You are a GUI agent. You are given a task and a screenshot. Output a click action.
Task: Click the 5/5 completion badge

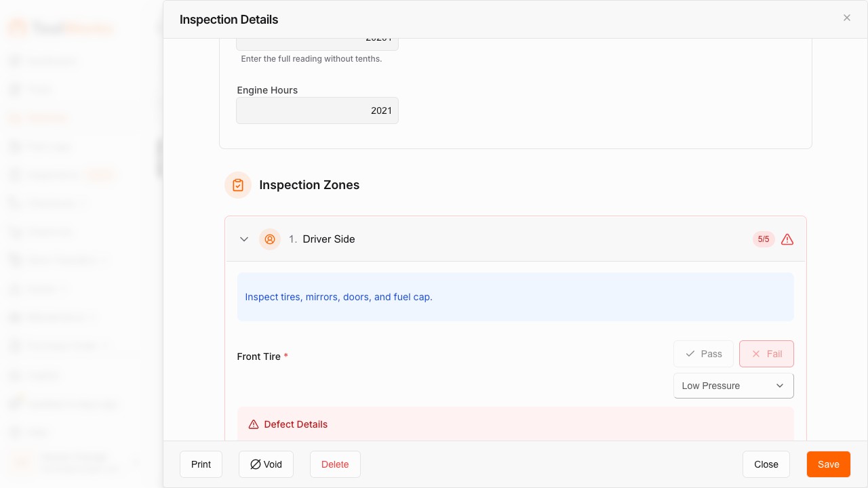tap(764, 239)
